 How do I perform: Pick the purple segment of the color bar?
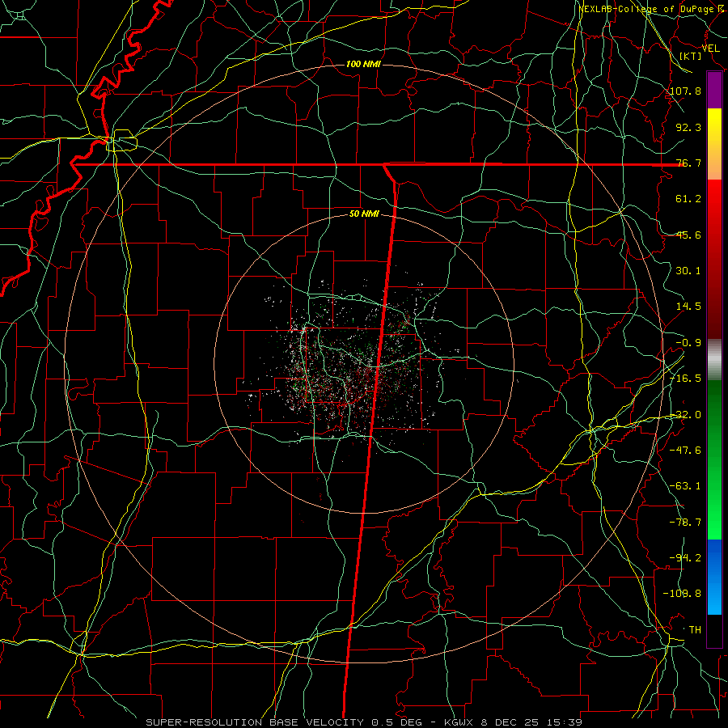714,91
